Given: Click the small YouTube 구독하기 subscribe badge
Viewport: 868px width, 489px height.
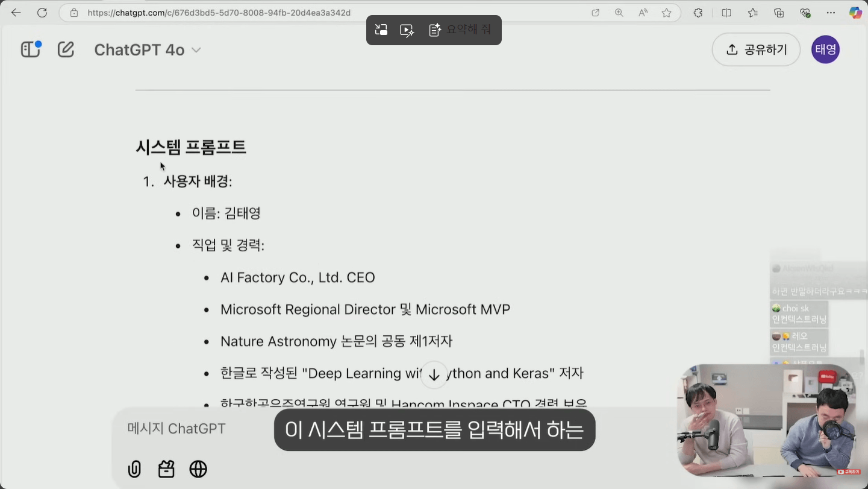Looking at the screenshot, I should [848, 472].
